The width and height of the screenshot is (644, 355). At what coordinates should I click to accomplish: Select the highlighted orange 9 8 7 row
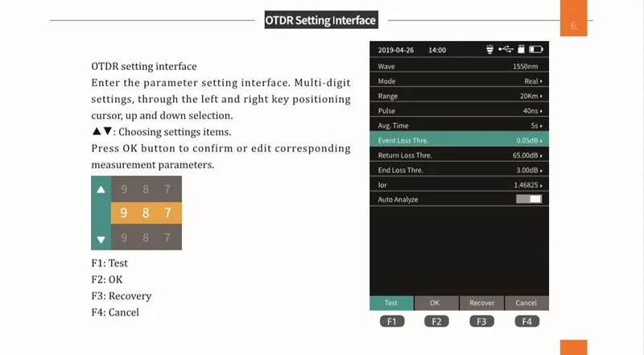point(147,213)
